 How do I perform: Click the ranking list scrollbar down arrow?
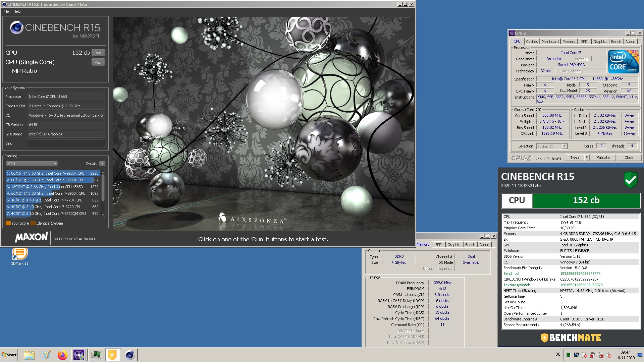pyautogui.click(x=103, y=215)
